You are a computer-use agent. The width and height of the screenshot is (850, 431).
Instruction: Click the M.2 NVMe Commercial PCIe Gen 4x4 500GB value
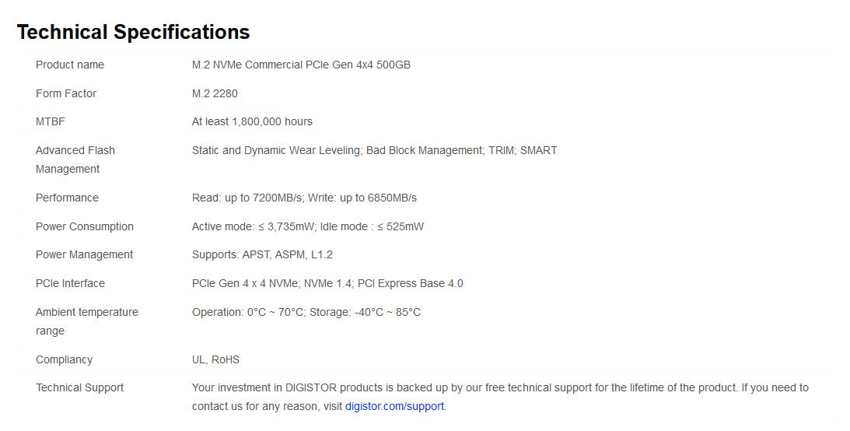[301, 65]
